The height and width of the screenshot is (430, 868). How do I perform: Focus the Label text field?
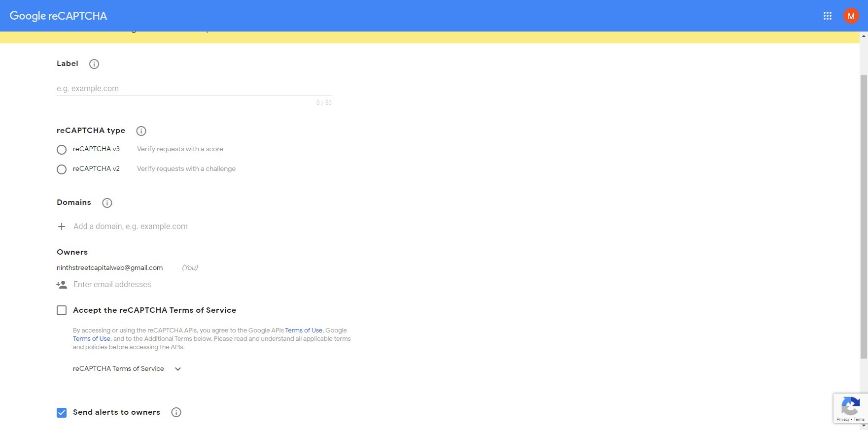[194, 89]
